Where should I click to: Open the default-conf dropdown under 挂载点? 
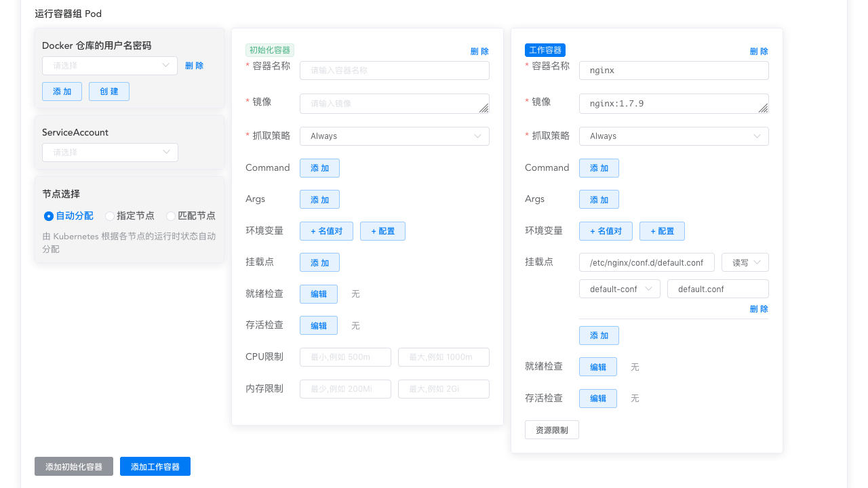[619, 288]
